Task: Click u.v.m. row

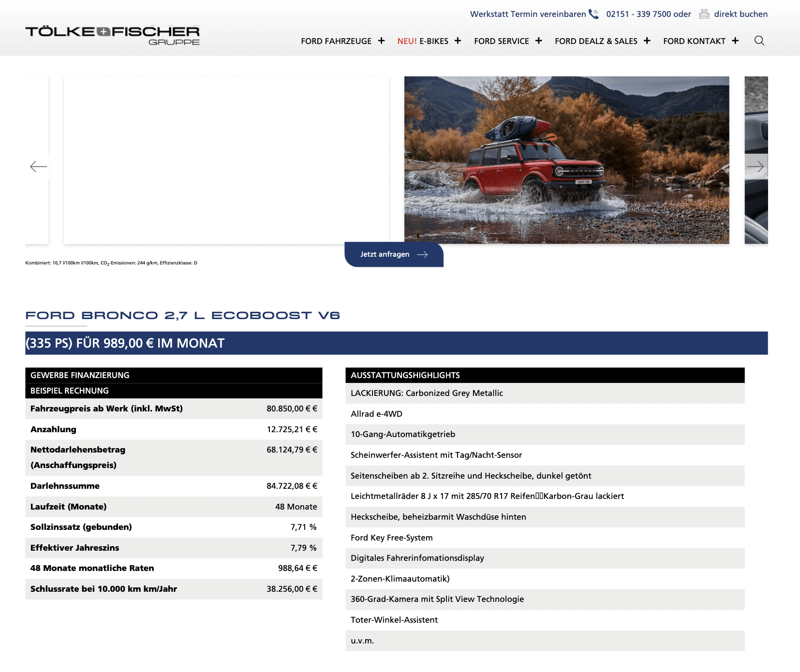Action: pyautogui.click(x=545, y=641)
